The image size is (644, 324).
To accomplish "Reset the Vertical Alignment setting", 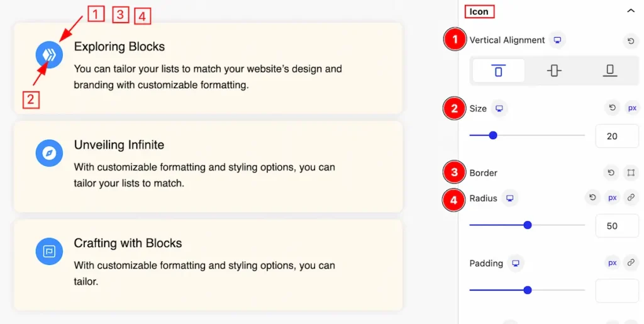I will click(631, 41).
